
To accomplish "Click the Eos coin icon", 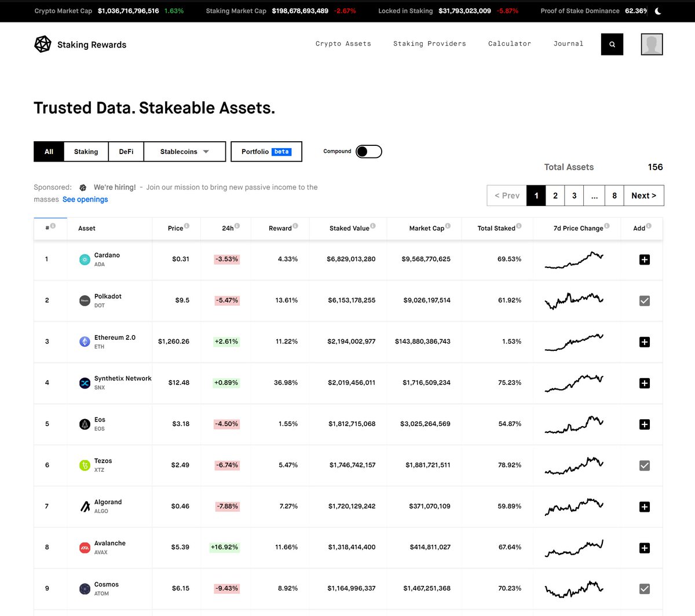I will click(x=85, y=424).
